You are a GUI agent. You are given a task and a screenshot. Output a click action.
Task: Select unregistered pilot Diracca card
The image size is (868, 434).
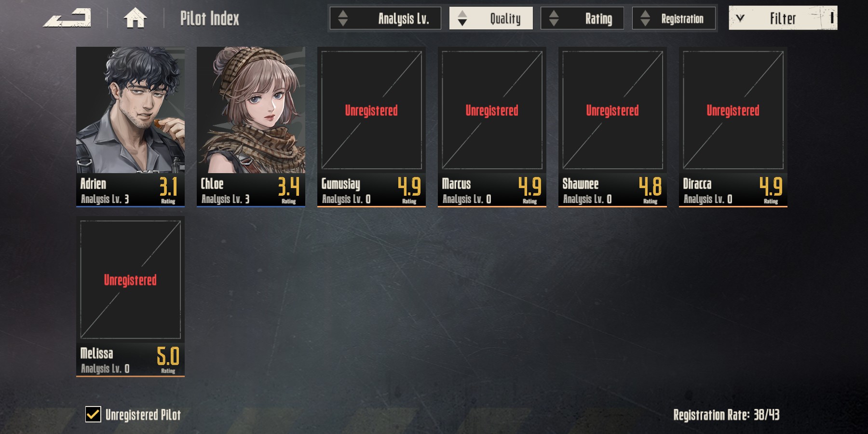coord(733,127)
